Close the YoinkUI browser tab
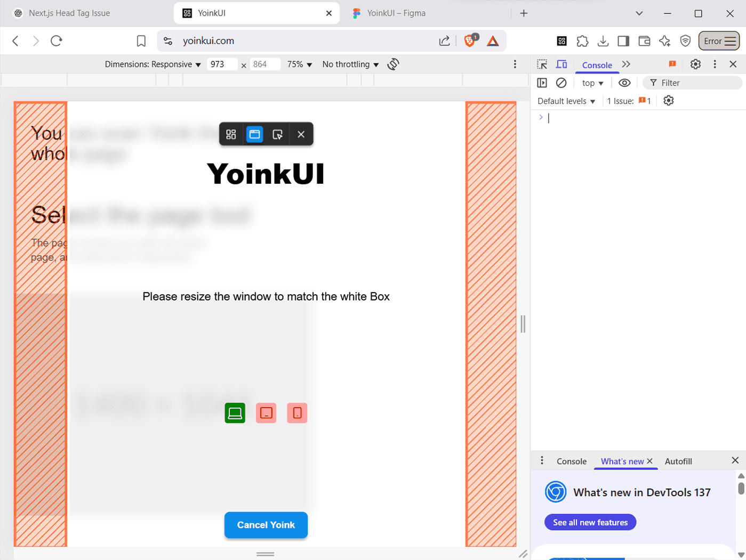This screenshot has width=746, height=560. tap(329, 13)
